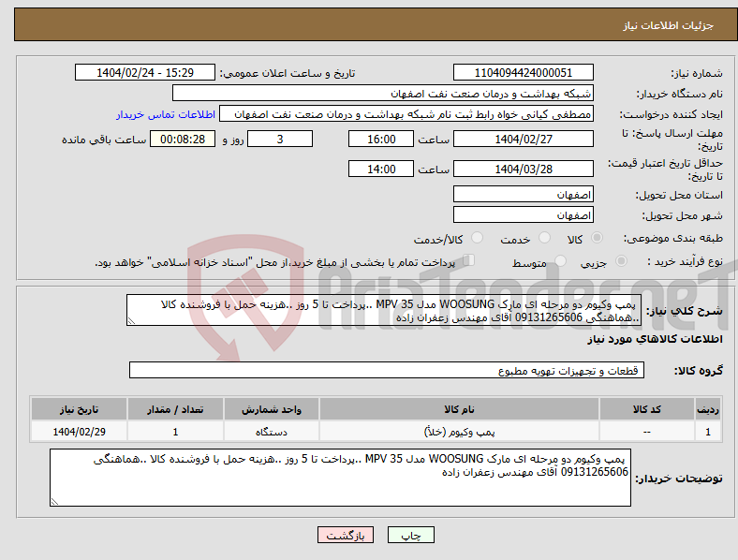Click the announcement date field 1404/02/24 - 15:29
This screenshot has height=560, width=738.
click(145, 72)
